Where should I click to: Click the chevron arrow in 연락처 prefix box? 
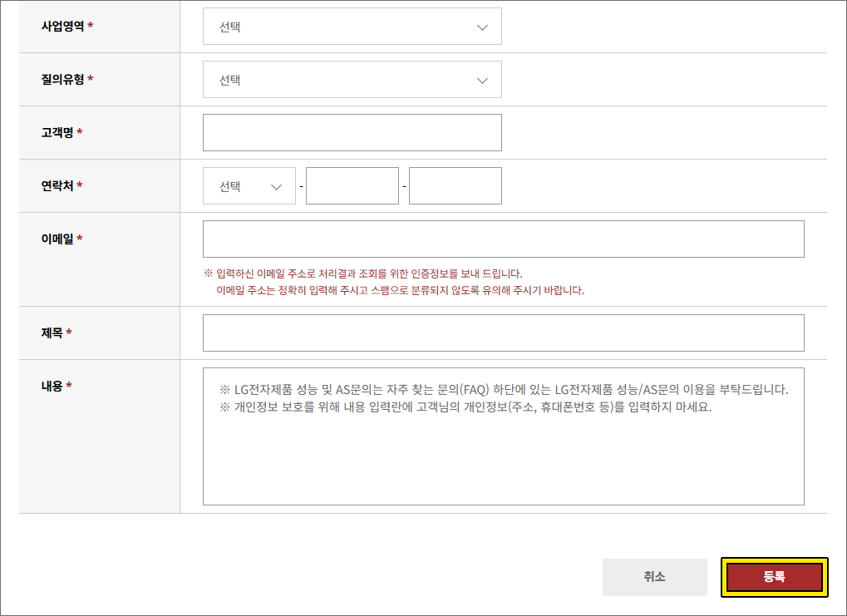[277, 187]
